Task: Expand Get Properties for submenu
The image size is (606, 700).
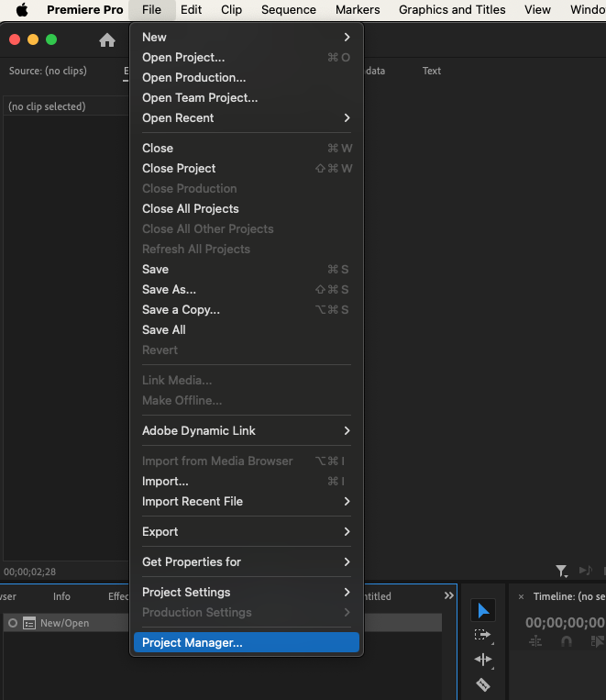Action: tap(247, 561)
